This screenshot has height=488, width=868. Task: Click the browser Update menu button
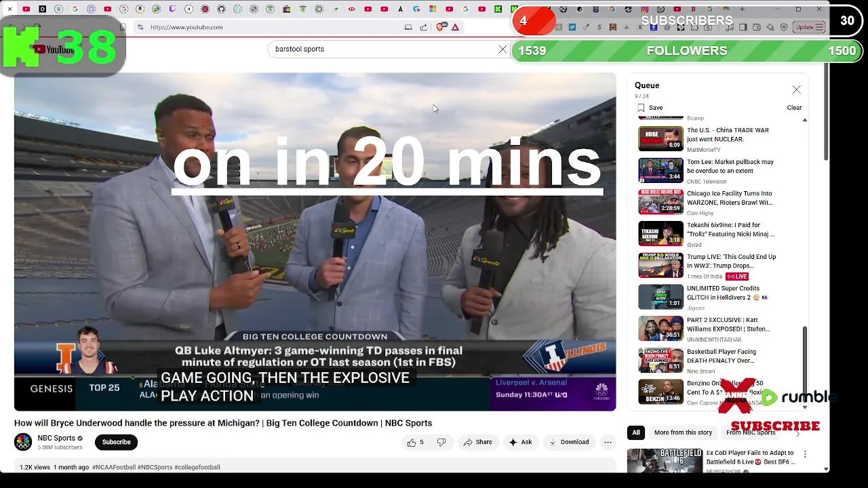pos(810,27)
